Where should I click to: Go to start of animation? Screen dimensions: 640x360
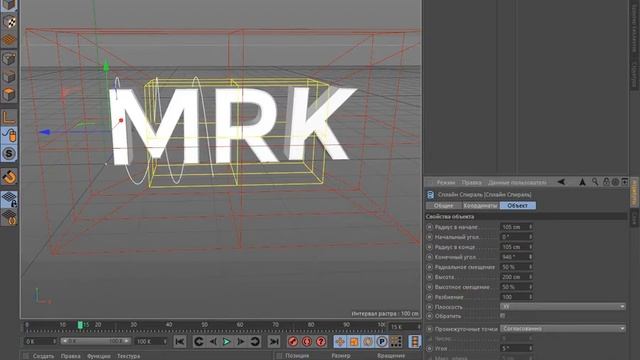pyautogui.click(x=180, y=341)
